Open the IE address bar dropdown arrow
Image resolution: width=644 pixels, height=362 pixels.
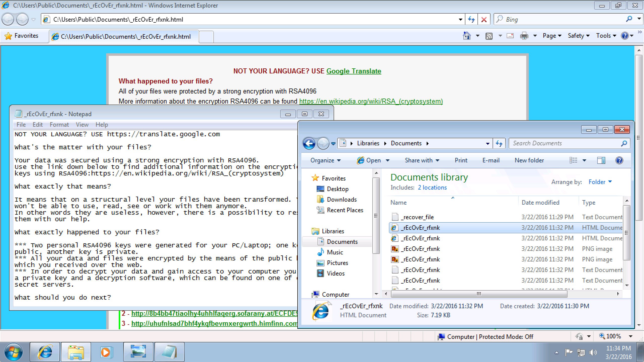point(460,19)
